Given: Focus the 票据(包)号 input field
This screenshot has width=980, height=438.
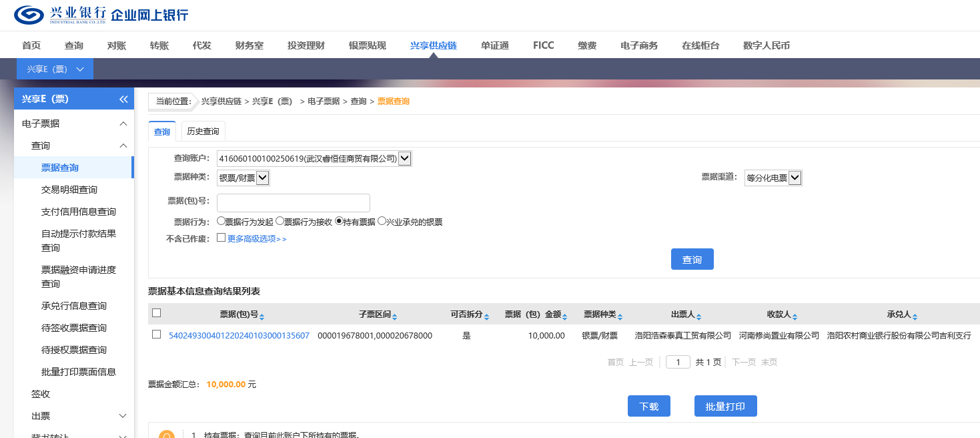Looking at the screenshot, I should point(294,203).
